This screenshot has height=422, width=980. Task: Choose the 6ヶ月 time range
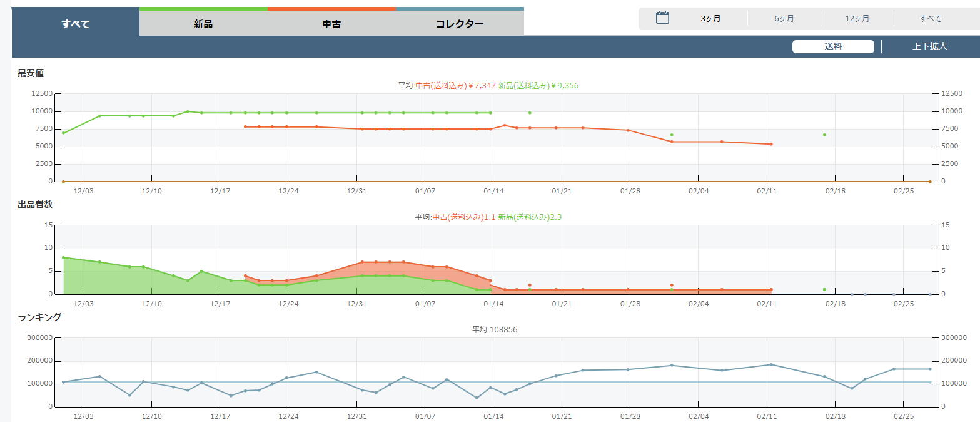pos(784,19)
